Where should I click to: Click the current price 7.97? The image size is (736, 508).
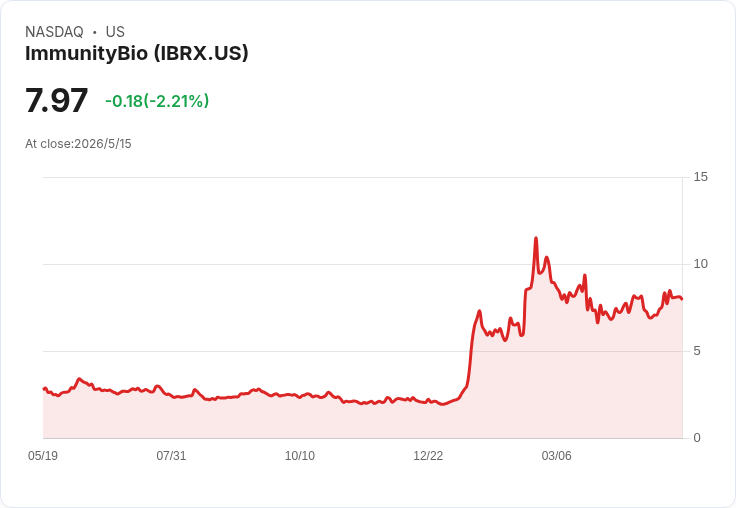coord(56,100)
